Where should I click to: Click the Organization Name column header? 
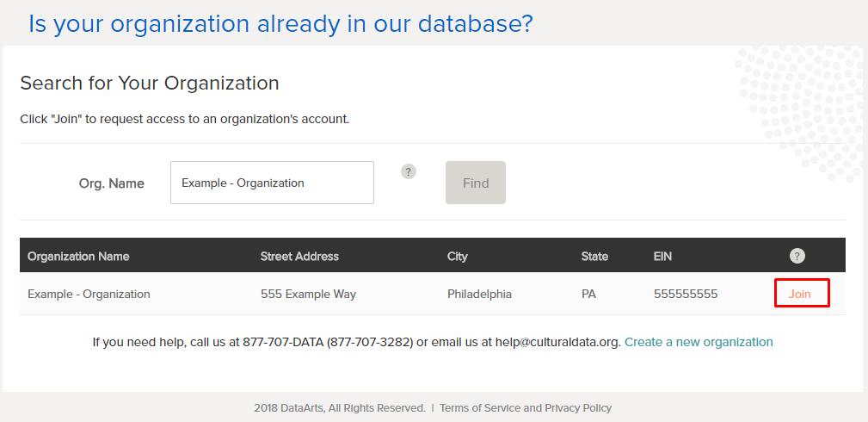click(x=78, y=256)
